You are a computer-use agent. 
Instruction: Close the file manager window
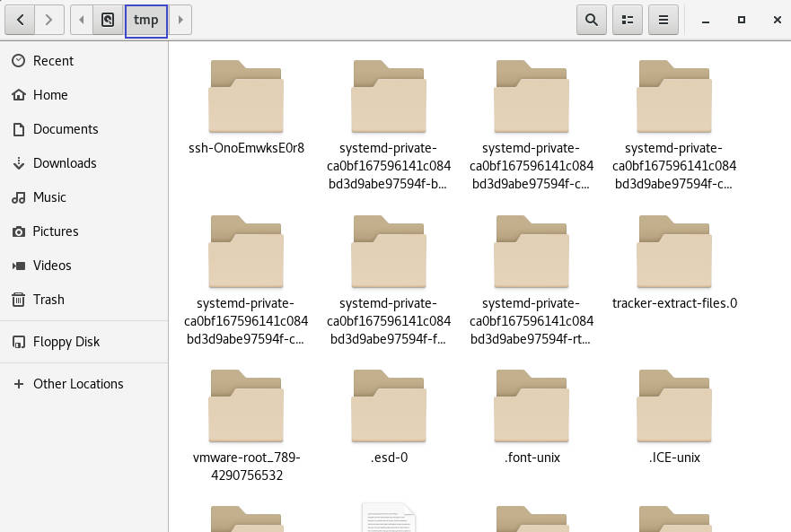(x=778, y=20)
